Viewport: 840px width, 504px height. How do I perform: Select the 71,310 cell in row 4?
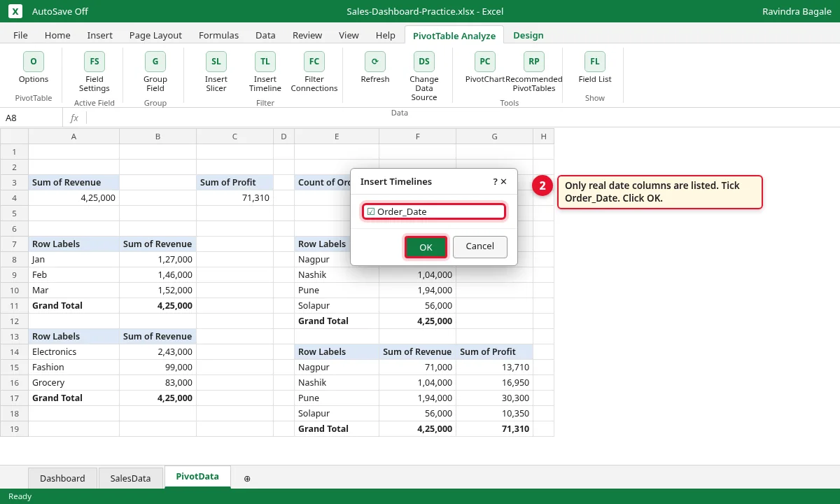235,198
